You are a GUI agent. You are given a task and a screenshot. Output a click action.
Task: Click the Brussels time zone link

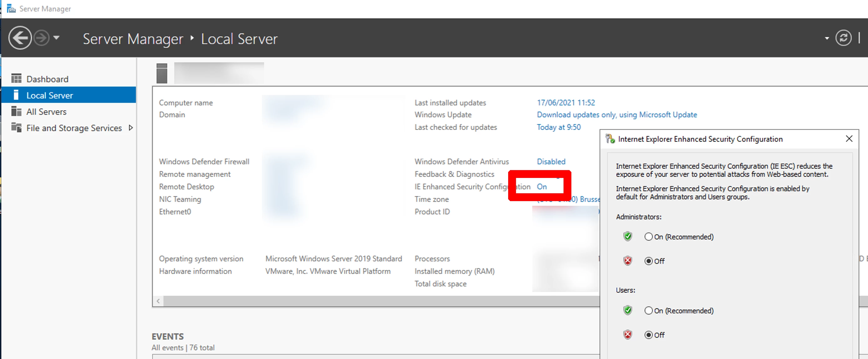(568, 200)
